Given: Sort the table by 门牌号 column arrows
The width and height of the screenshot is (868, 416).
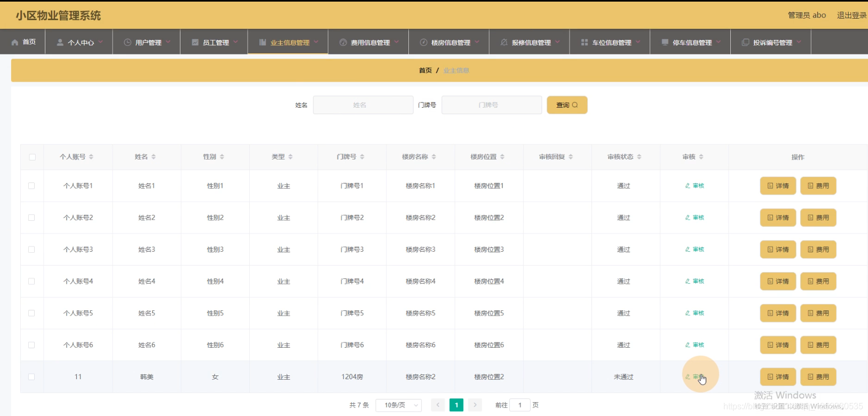Looking at the screenshot, I should 362,157.
